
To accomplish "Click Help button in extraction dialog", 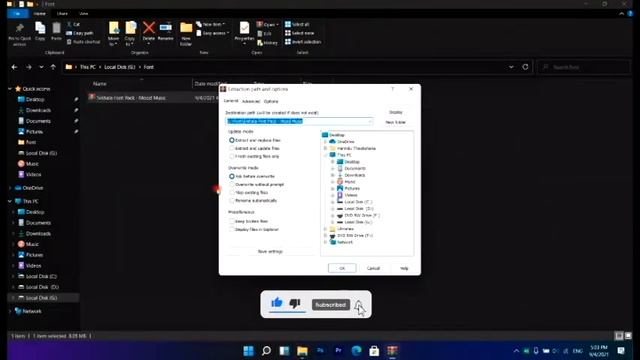I will tap(404, 268).
